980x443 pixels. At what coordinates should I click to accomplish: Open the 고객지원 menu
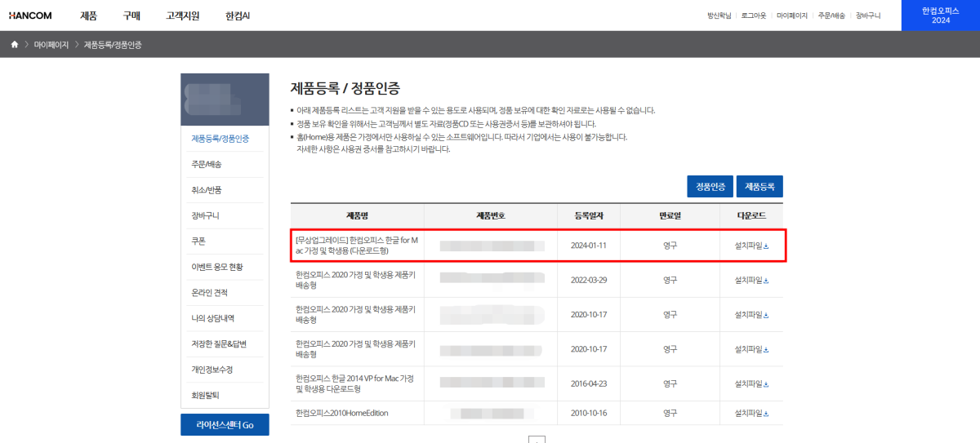[x=182, y=16]
